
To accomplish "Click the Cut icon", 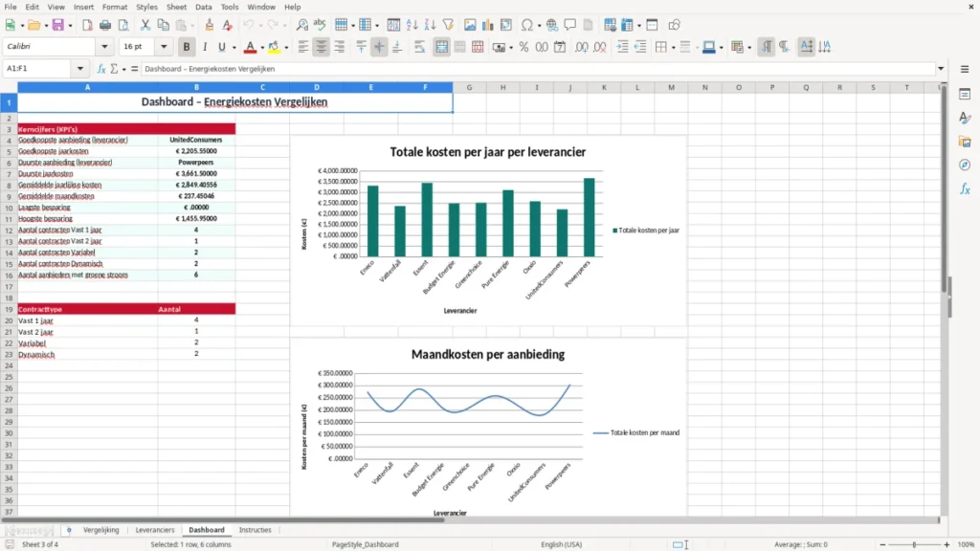I will (x=145, y=25).
